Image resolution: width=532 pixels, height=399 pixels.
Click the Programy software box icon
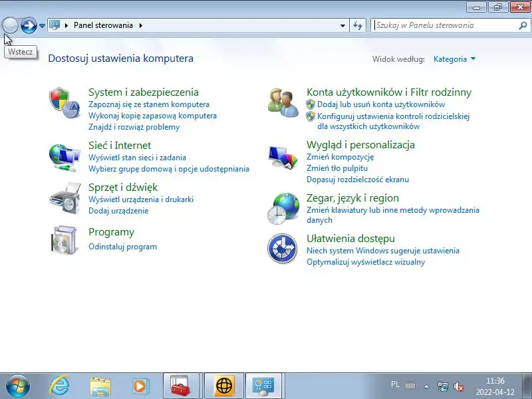(x=65, y=240)
